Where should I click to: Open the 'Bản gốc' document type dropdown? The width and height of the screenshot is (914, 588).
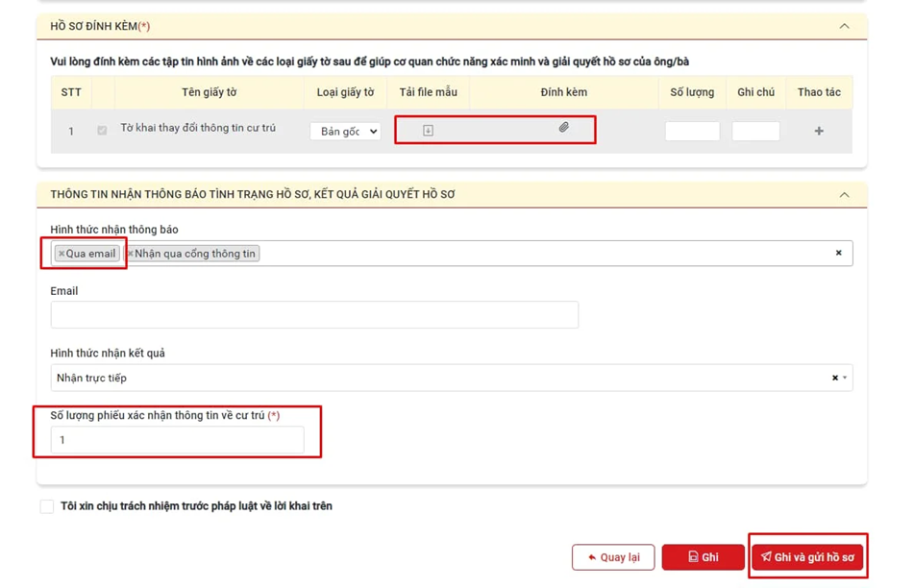point(345,132)
